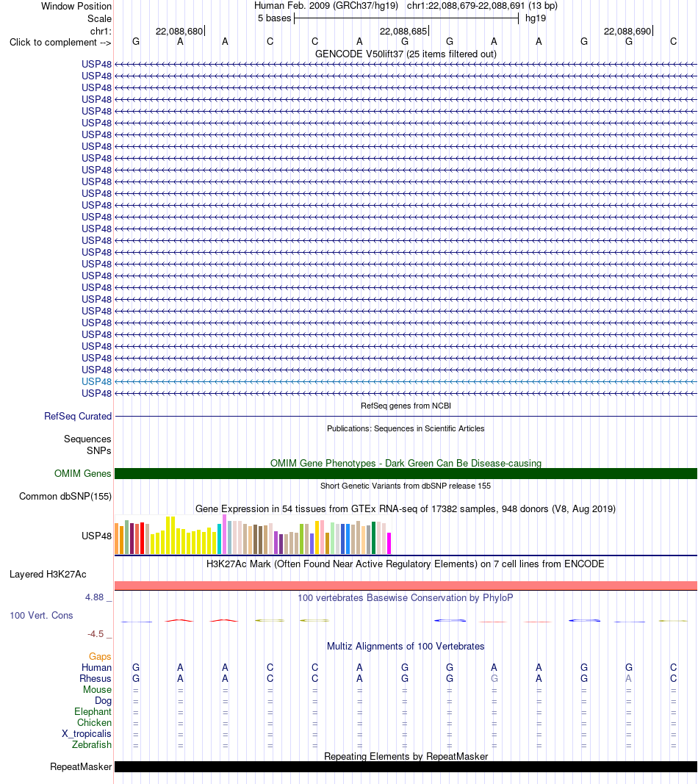
Task: Select the dark green OMIM Genes bar
Action: [406, 473]
